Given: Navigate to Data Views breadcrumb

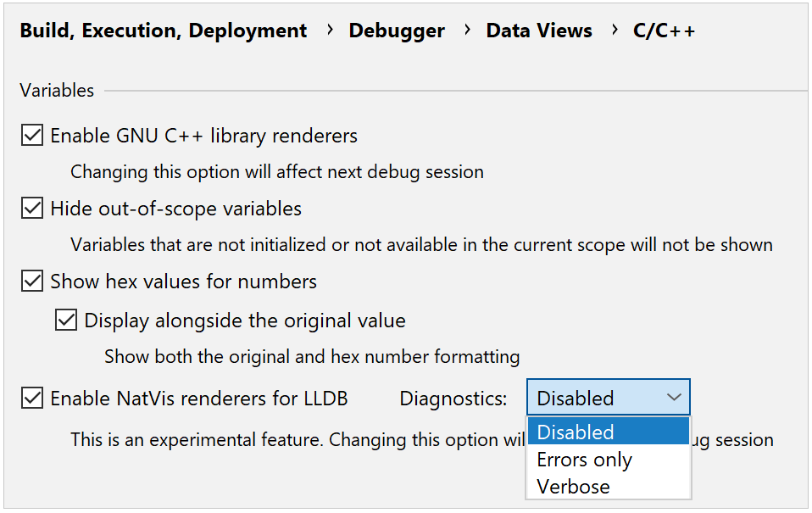Looking at the screenshot, I should click(539, 31).
